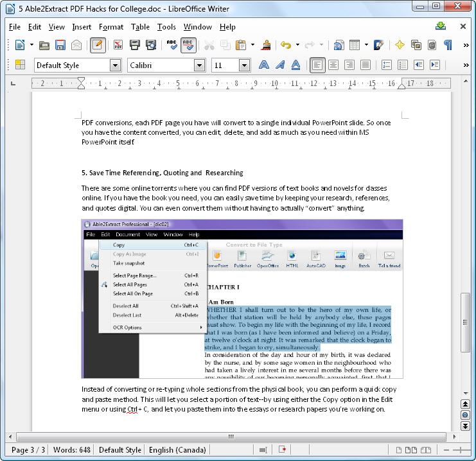Screen dimensions: 476x461
Task: Toggle Underline formatting
Action: (x=295, y=65)
